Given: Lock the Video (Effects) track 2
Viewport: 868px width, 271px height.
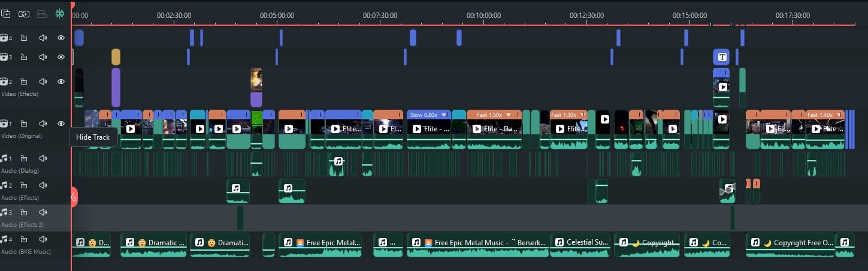Looking at the screenshot, I should (24, 82).
